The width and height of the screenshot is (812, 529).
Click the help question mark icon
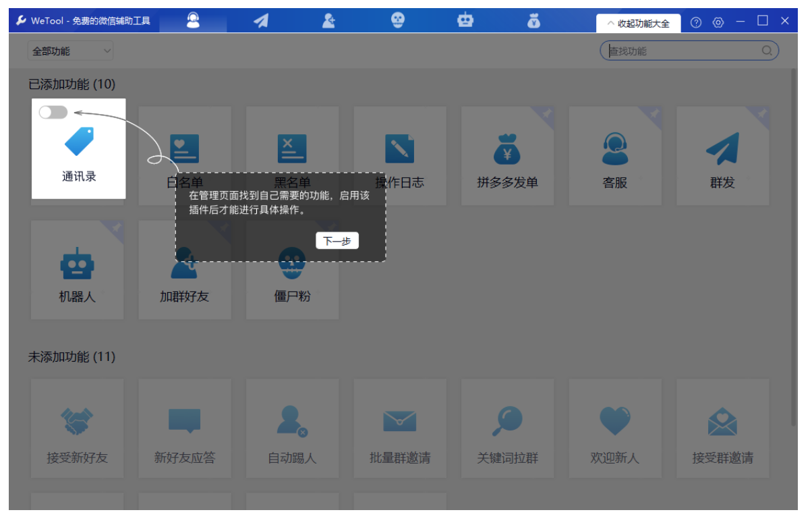point(696,22)
